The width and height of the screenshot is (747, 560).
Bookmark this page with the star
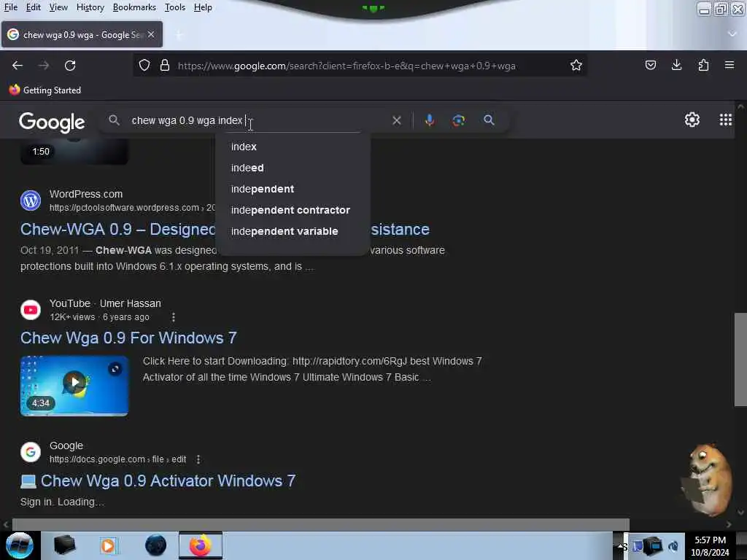576,65
